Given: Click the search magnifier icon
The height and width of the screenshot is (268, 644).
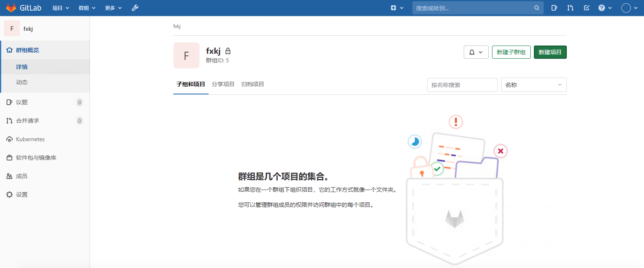Looking at the screenshot, I should (536, 8).
